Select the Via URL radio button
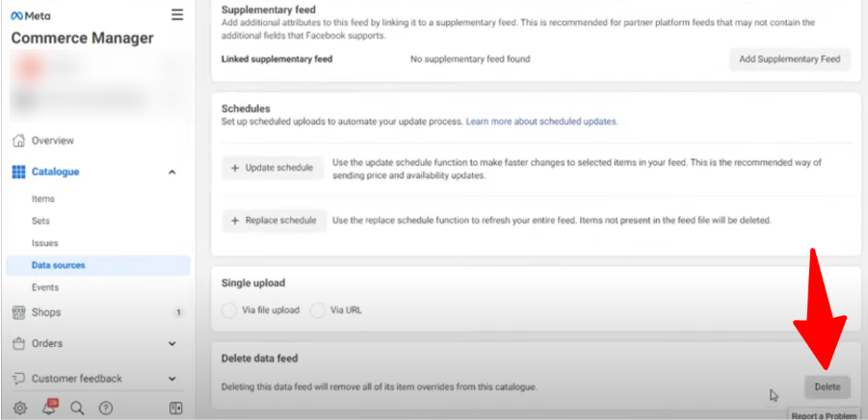 pos(317,310)
